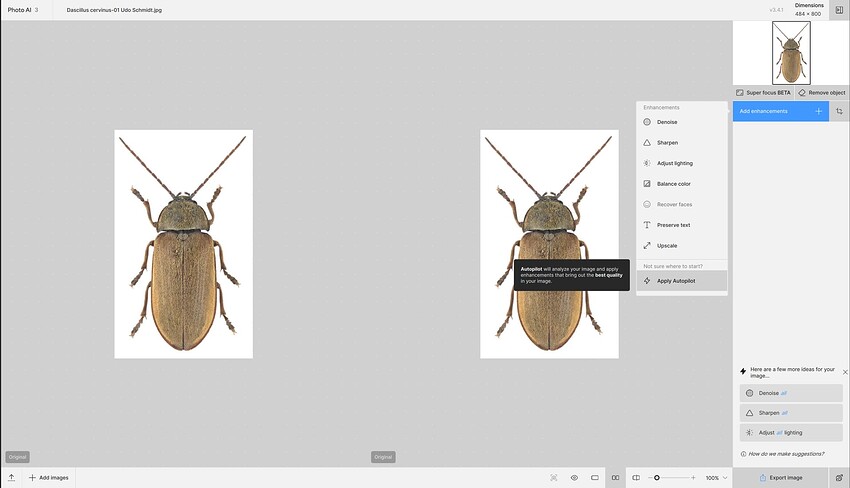Choose Denoise from Enhancements menu
The width and height of the screenshot is (850, 488).
(667, 122)
